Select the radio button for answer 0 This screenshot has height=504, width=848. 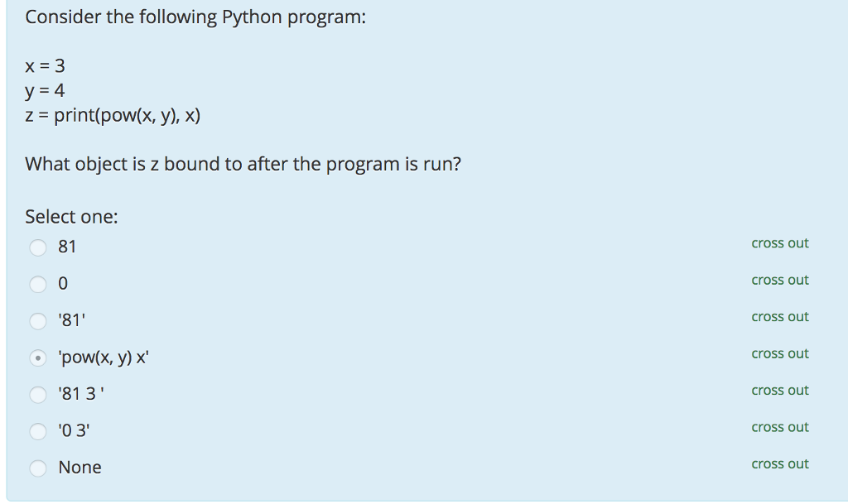(38, 283)
